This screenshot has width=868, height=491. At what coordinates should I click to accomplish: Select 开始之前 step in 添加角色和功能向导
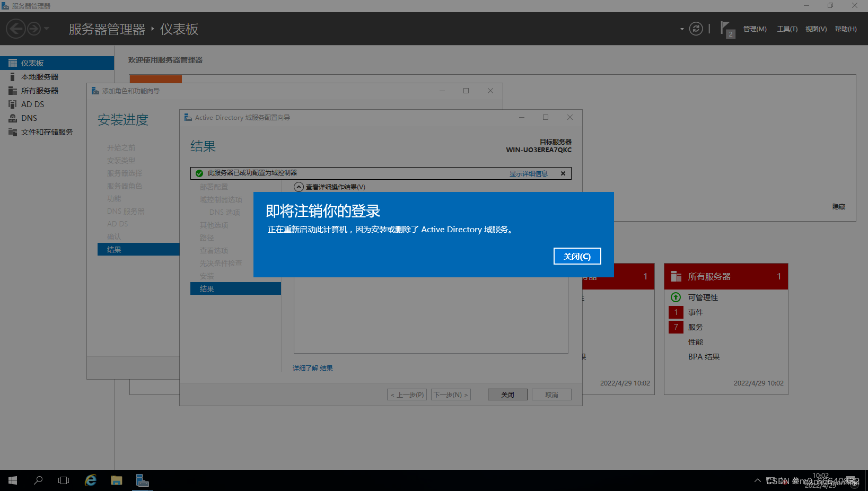click(121, 148)
